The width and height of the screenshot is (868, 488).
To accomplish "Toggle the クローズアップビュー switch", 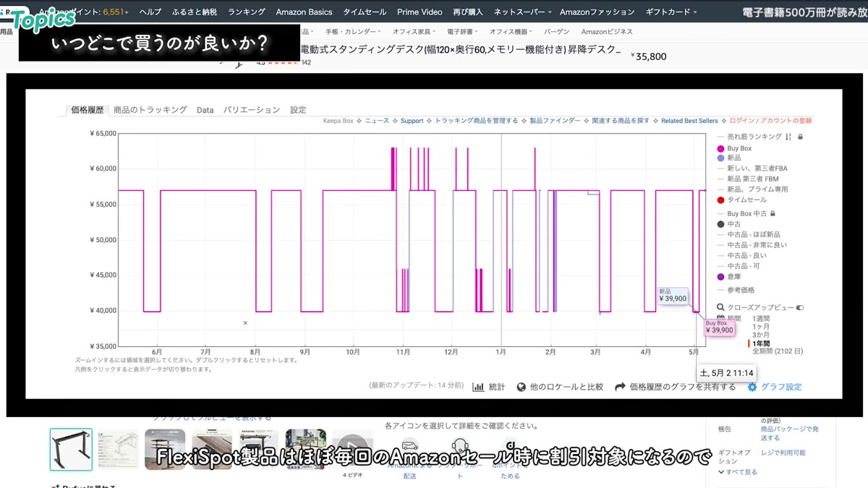I will tap(800, 307).
